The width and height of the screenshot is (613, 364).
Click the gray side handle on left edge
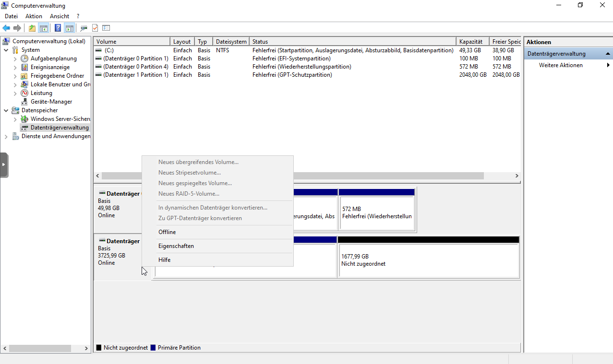click(4, 164)
